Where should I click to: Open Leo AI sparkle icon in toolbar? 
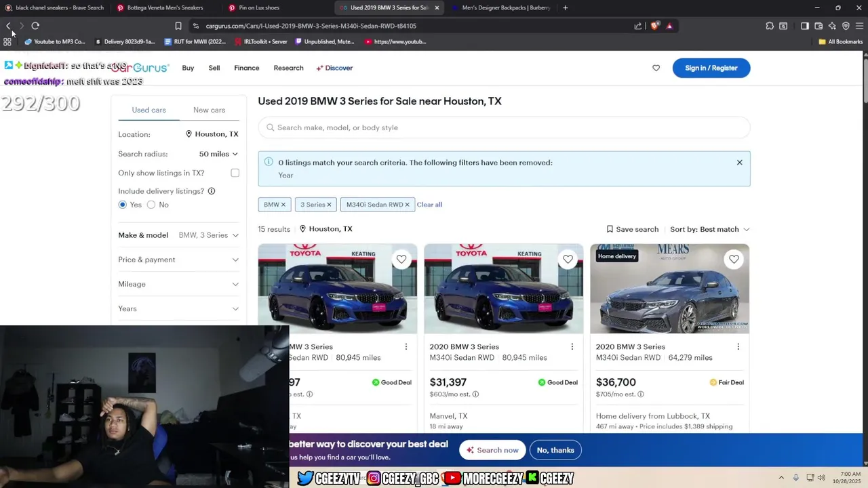[x=832, y=26]
